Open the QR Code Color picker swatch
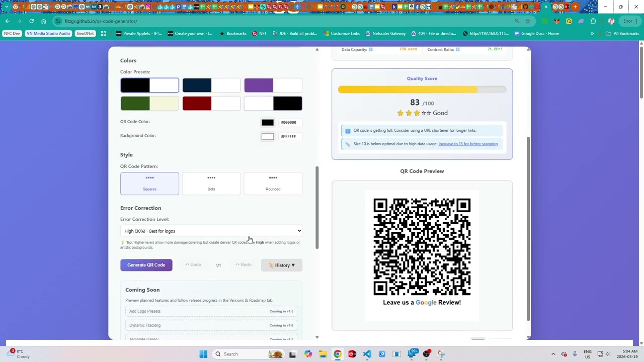This screenshot has height=362, width=644. [268, 122]
